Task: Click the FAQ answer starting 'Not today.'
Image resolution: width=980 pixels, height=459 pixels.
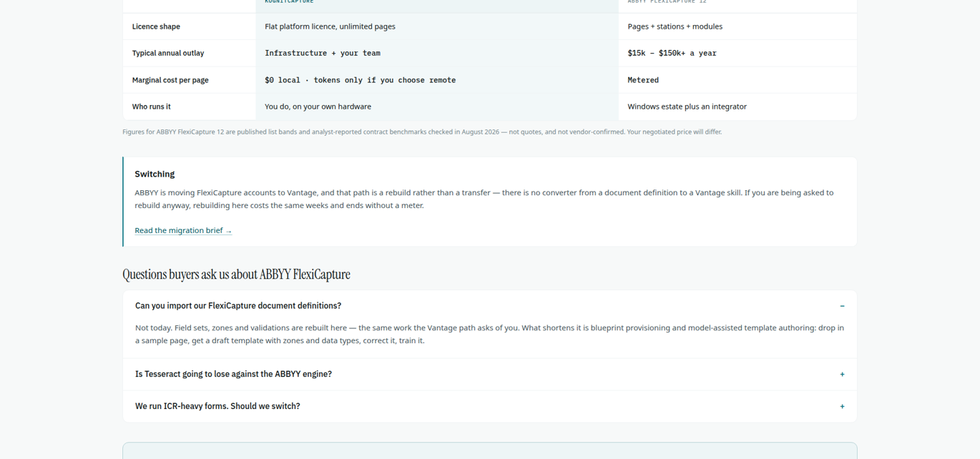Action: (x=489, y=334)
